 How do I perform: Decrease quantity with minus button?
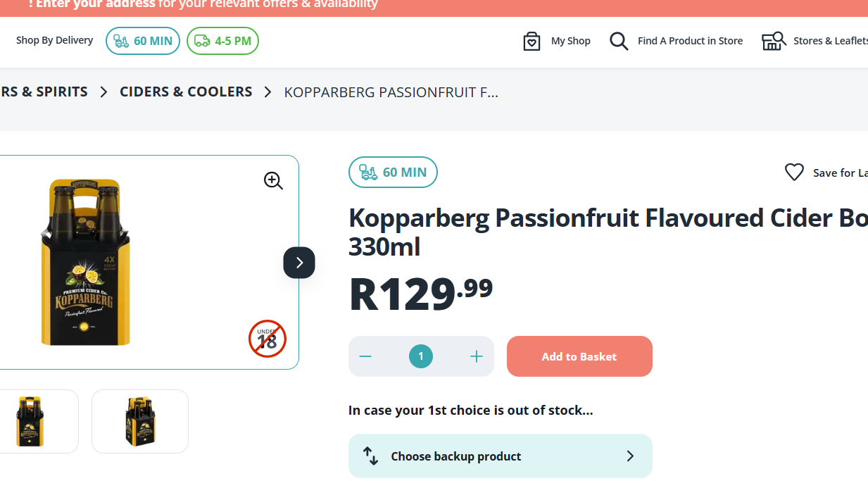coord(365,356)
